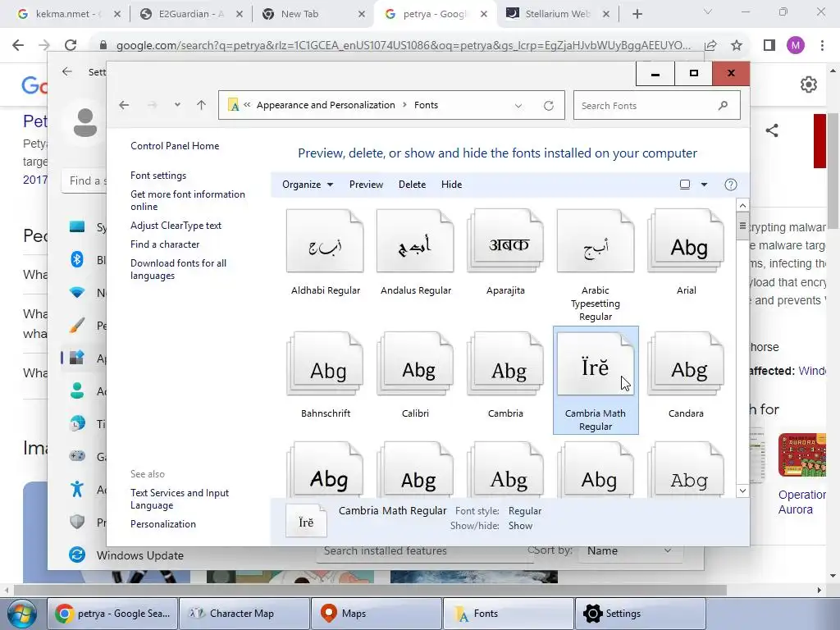840x630 pixels.
Task: Click the Search Fonts magnifier icon
Action: [724, 105]
